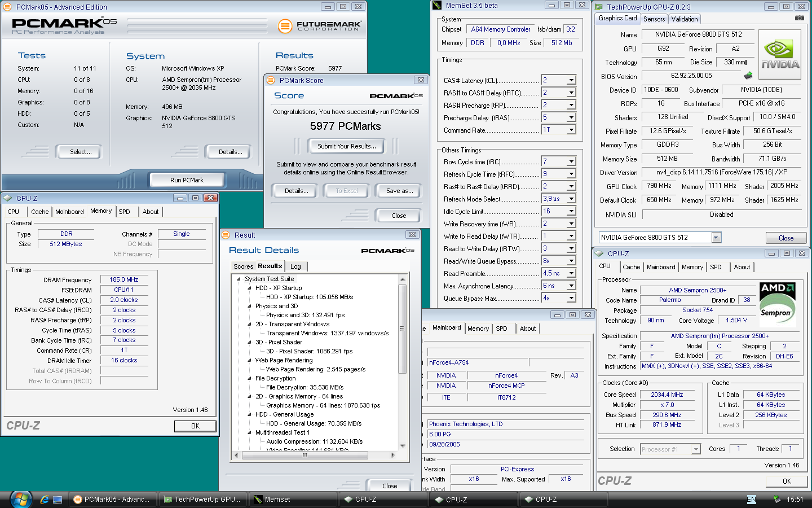Click the GPU Clock 790 MHz field
Image resolution: width=812 pixels, height=508 pixels.
click(x=659, y=186)
